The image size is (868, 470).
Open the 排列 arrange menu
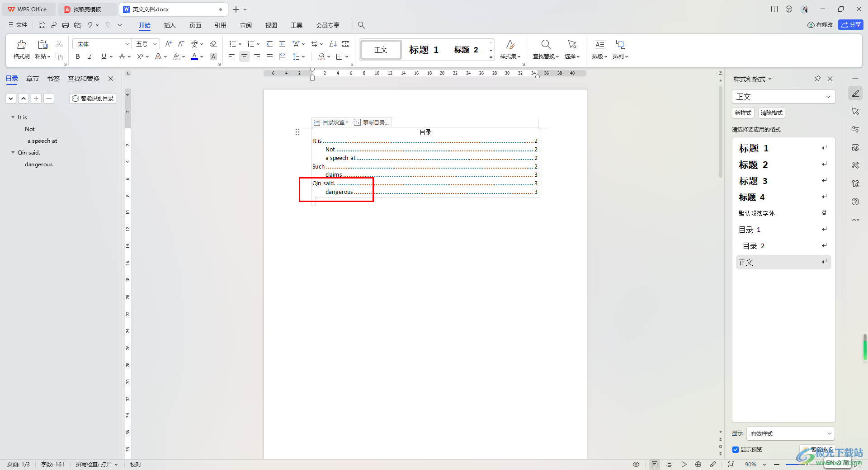tap(620, 50)
